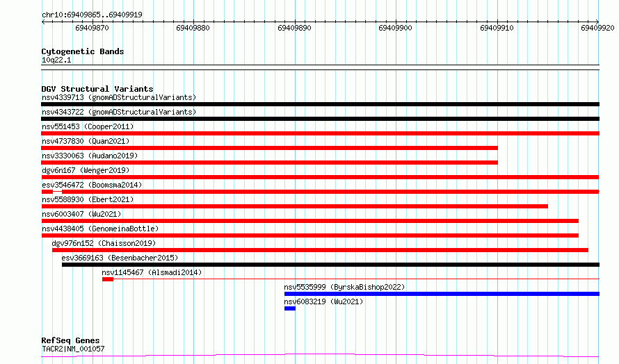Click the Cytogenetic Bands track title
Viewport: 619px width, 364px height.
point(83,51)
